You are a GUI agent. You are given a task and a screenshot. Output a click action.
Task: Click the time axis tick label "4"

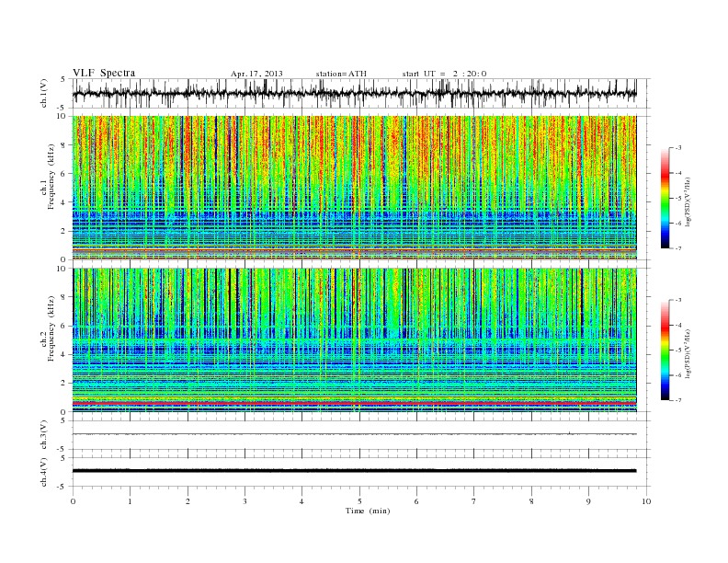[x=301, y=501]
